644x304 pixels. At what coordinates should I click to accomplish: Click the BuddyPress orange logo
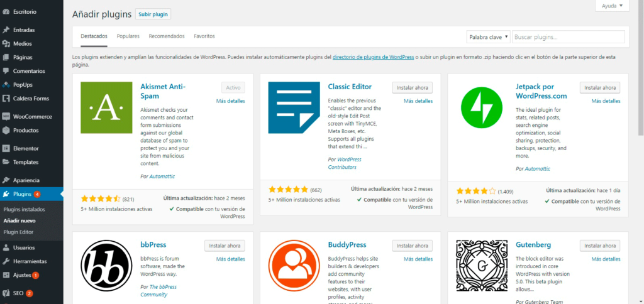click(294, 266)
